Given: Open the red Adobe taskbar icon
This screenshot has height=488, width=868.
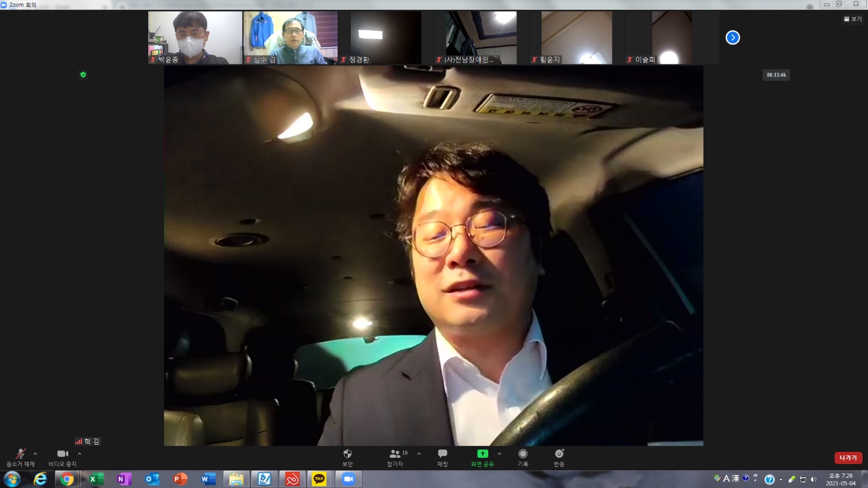Looking at the screenshot, I should pos(292,480).
